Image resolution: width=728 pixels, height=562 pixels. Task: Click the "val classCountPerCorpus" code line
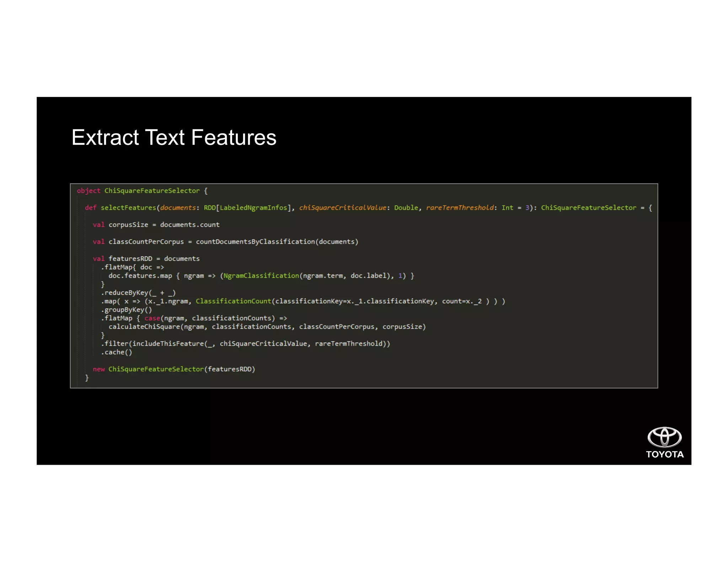click(x=225, y=242)
